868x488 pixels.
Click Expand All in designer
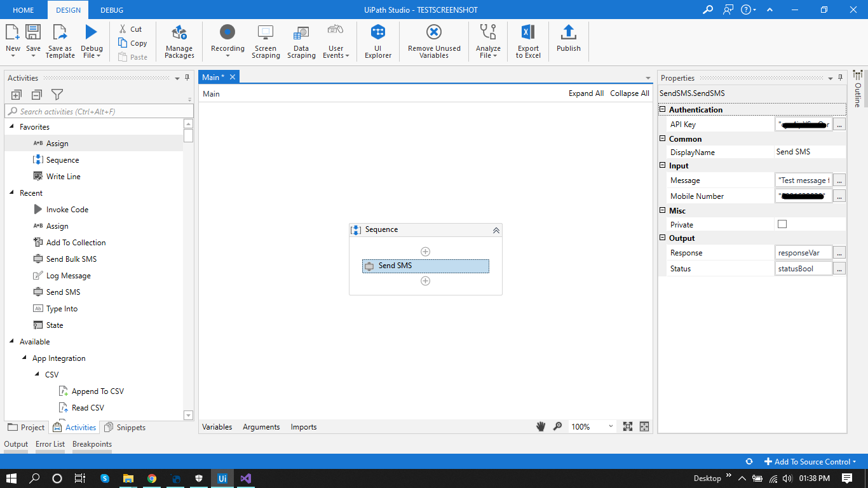(586, 93)
